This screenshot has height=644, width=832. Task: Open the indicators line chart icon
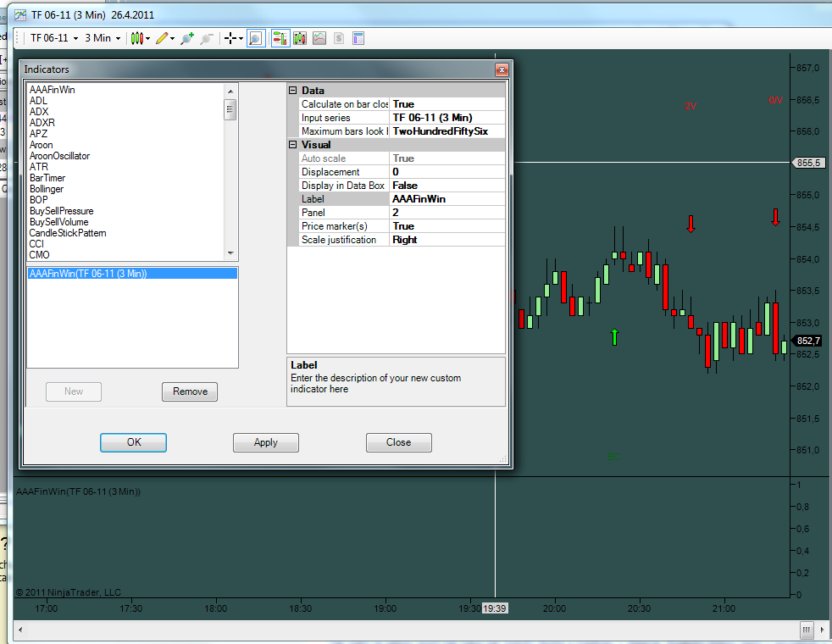pyautogui.click(x=319, y=38)
